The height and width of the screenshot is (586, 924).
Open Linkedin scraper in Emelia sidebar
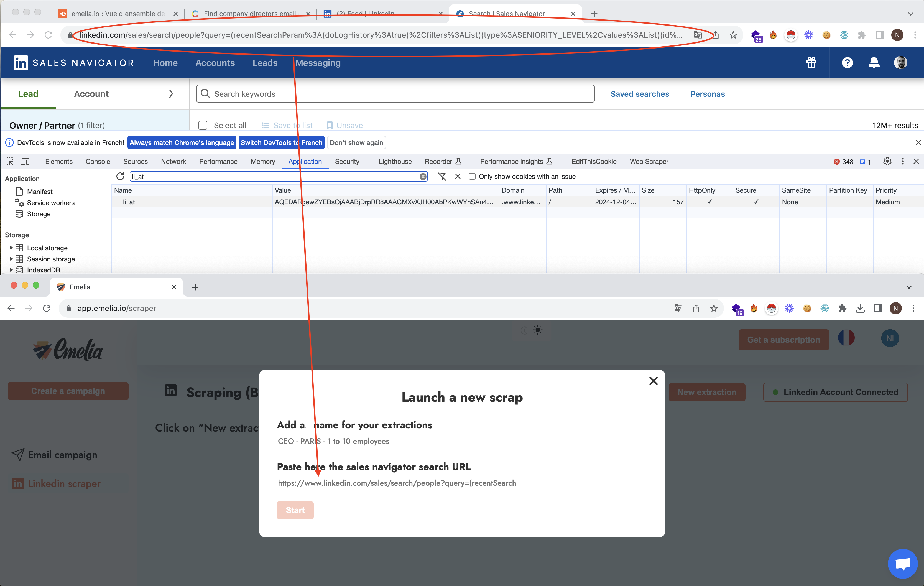point(56,483)
